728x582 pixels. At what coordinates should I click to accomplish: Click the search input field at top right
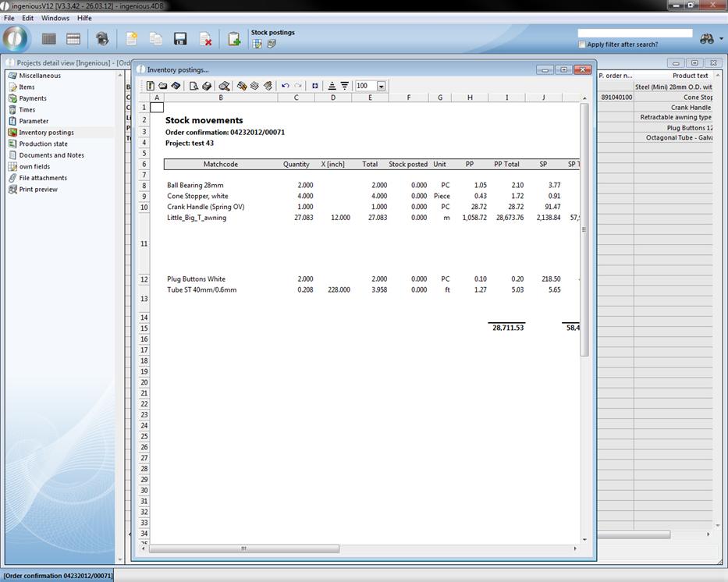(634, 34)
